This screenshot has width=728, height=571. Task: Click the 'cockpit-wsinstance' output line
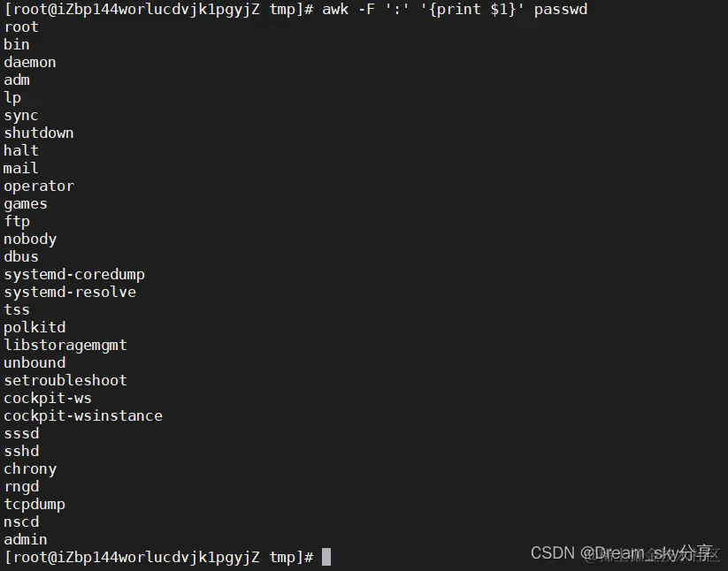point(83,415)
